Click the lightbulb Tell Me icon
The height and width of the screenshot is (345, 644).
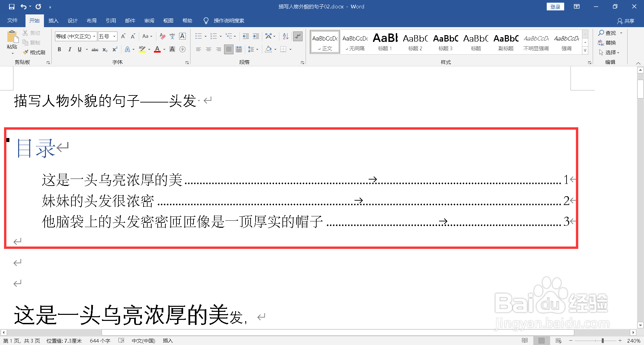[x=206, y=21]
